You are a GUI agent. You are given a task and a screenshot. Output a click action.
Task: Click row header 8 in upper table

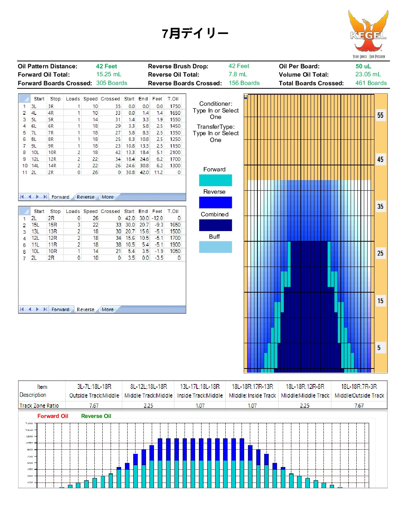tap(24, 153)
